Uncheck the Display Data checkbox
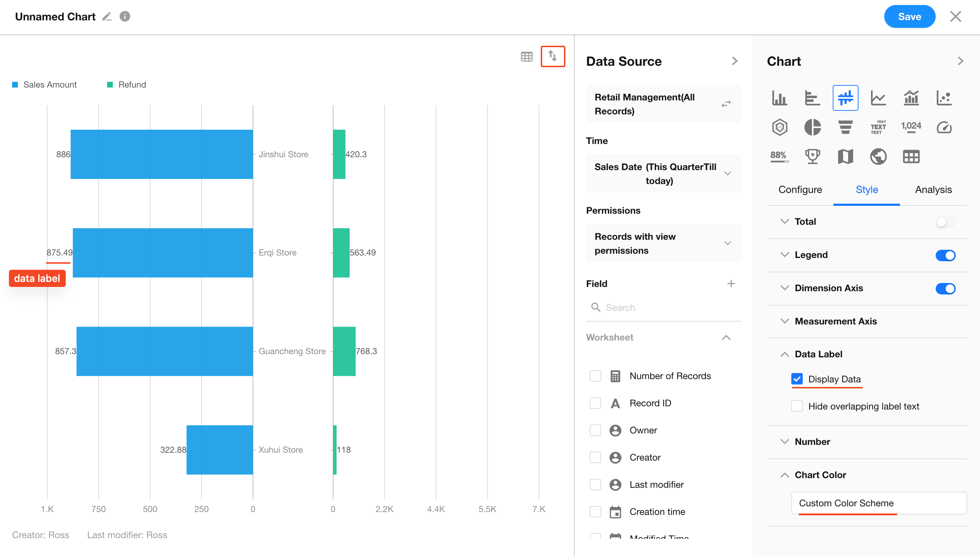This screenshot has width=980, height=556. coord(797,379)
